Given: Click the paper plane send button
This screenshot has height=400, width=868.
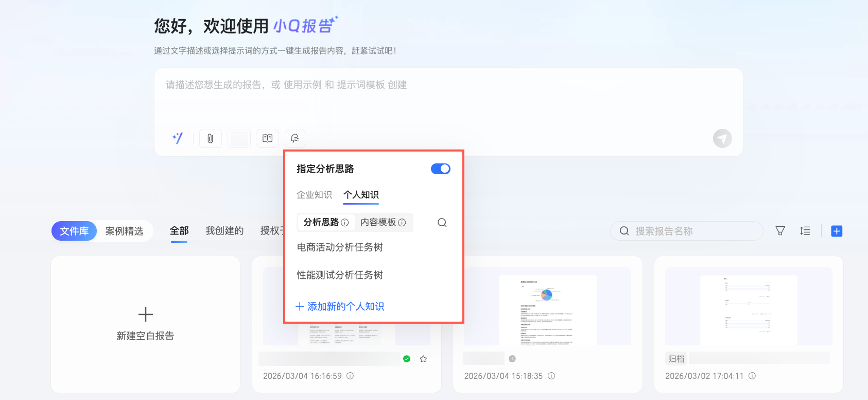Looking at the screenshot, I should pos(722,138).
